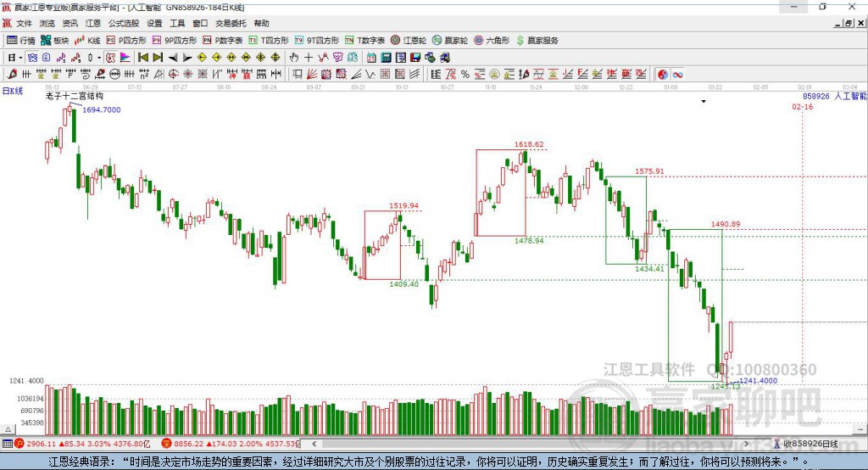
Task: Select the hand pan tool
Action: click(294, 58)
